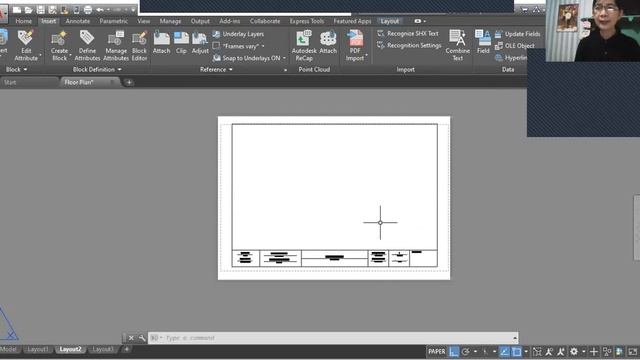
Task: Open the object snap settings dropdown arrow
Action: tap(526, 351)
